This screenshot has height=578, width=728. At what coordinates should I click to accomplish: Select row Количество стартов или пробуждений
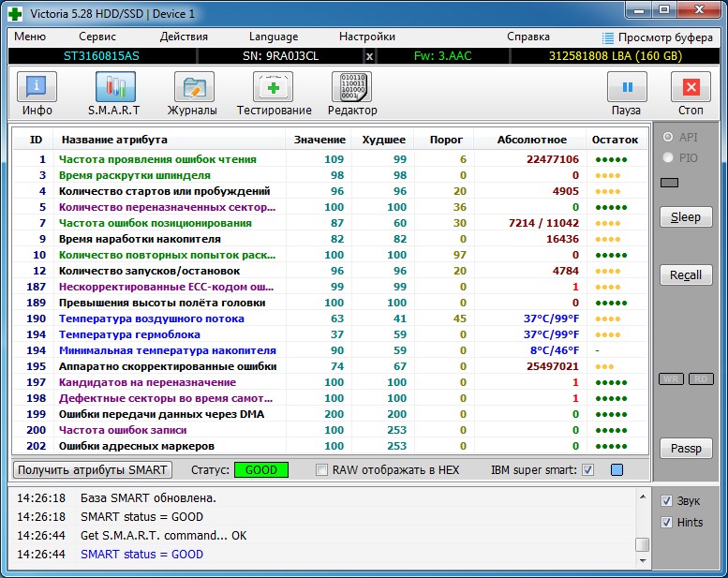pyautogui.click(x=330, y=191)
